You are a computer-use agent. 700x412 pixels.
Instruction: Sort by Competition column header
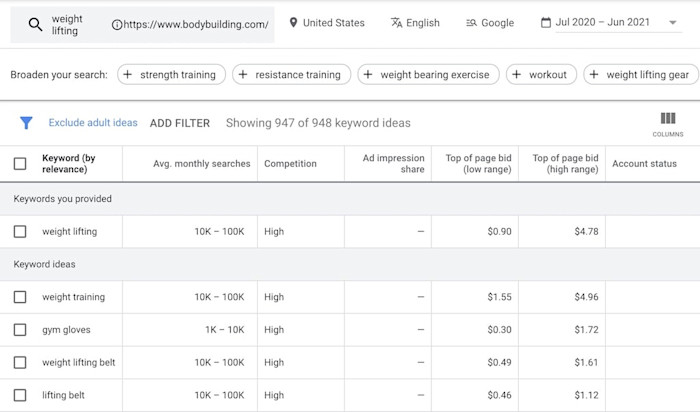click(x=290, y=164)
